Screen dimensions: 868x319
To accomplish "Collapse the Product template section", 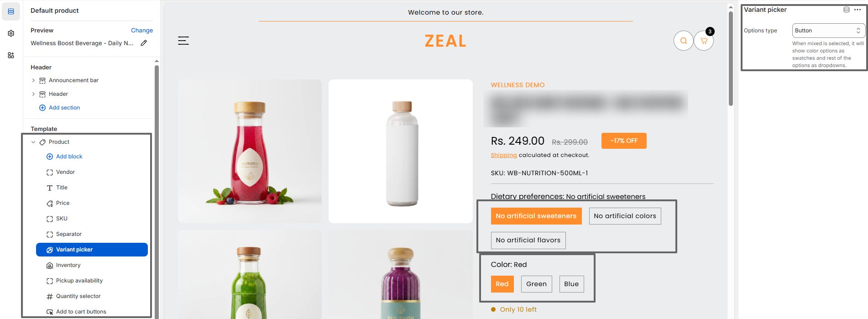I will [33, 142].
